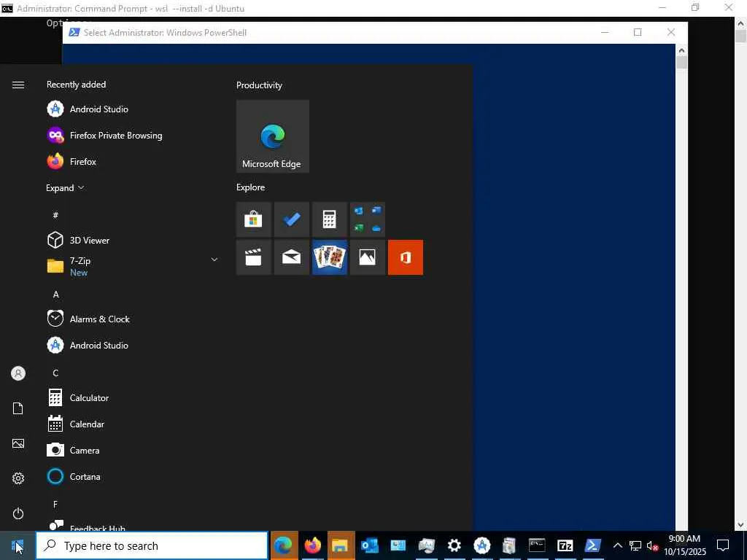747x560 pixels.
Task: Expand the 7-Zip folder chevron
Action: (x=214, y=260)
